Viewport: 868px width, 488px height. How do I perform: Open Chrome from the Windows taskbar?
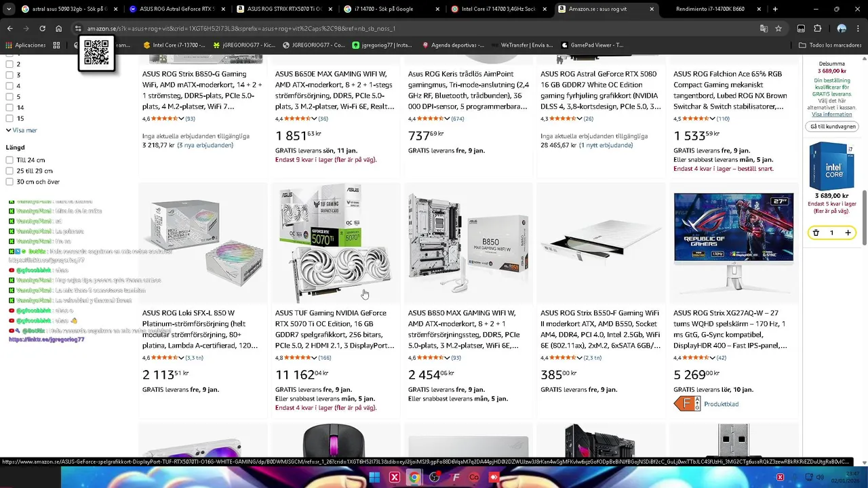[x=414, y=477]
